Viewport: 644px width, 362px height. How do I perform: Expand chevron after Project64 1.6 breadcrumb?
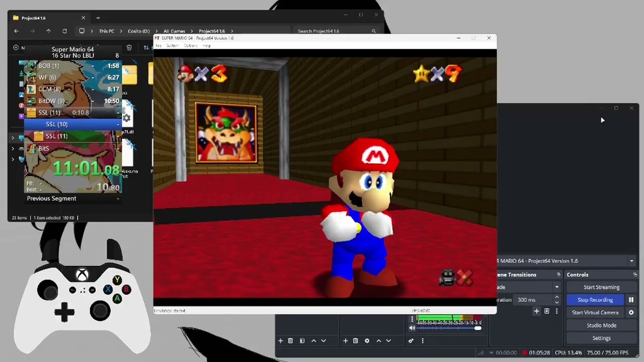tap(232, 31)
